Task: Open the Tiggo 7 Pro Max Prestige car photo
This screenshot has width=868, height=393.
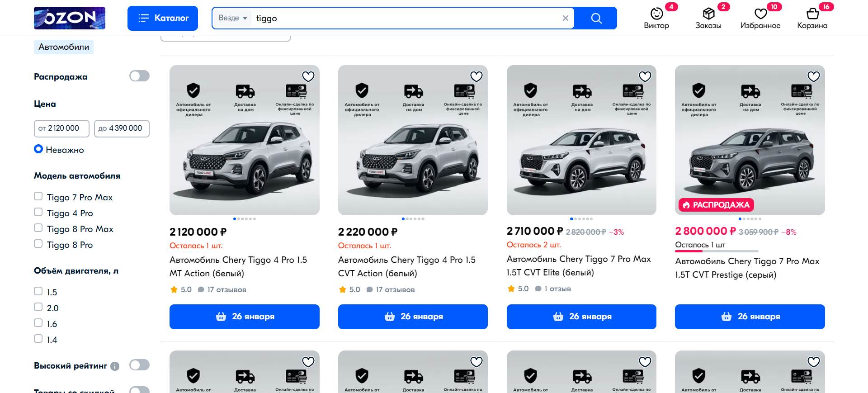Action: [750, 140]
